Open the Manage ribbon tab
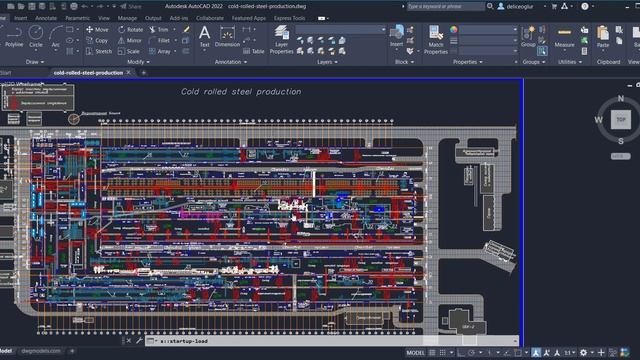 [127, 18]
